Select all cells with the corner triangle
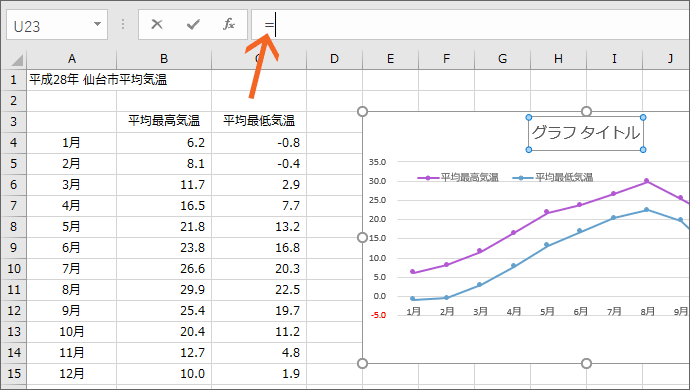 [16, 60]
